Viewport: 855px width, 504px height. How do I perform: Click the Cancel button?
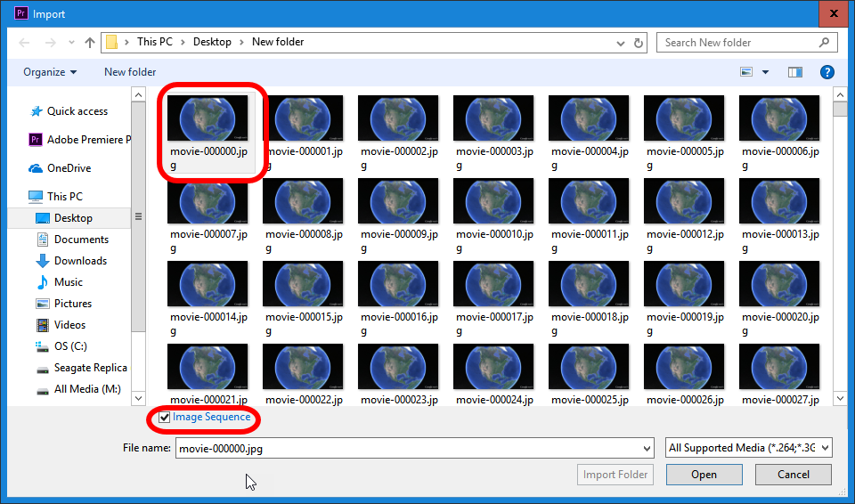coord(794,475)
